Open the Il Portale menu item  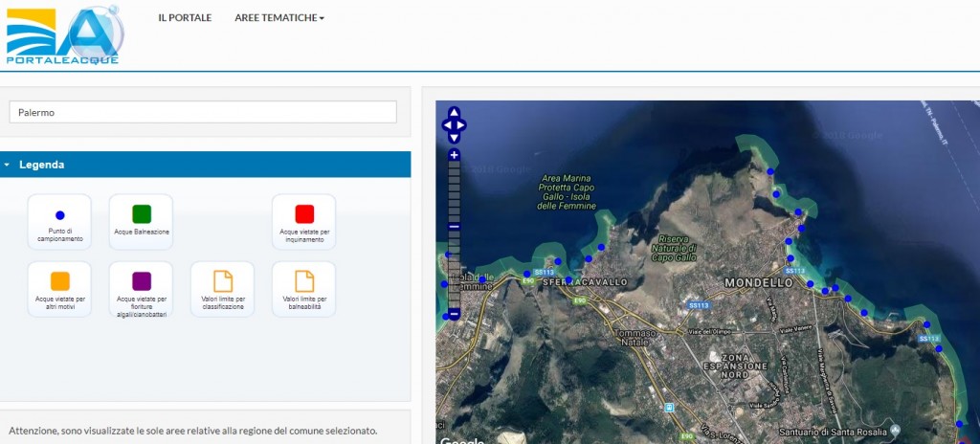pyautogui.click(x=185, y=18)
